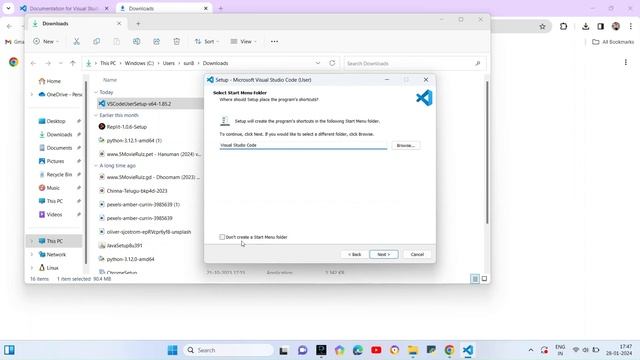
Task: Switch to the Documentation for Visual Studio Chrome tab
Action: [x=64, y=8]
